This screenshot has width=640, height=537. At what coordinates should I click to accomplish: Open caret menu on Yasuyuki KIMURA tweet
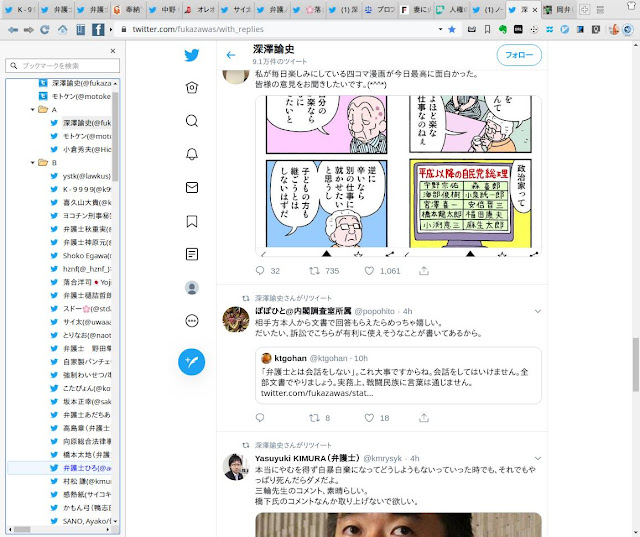point(538,458)
